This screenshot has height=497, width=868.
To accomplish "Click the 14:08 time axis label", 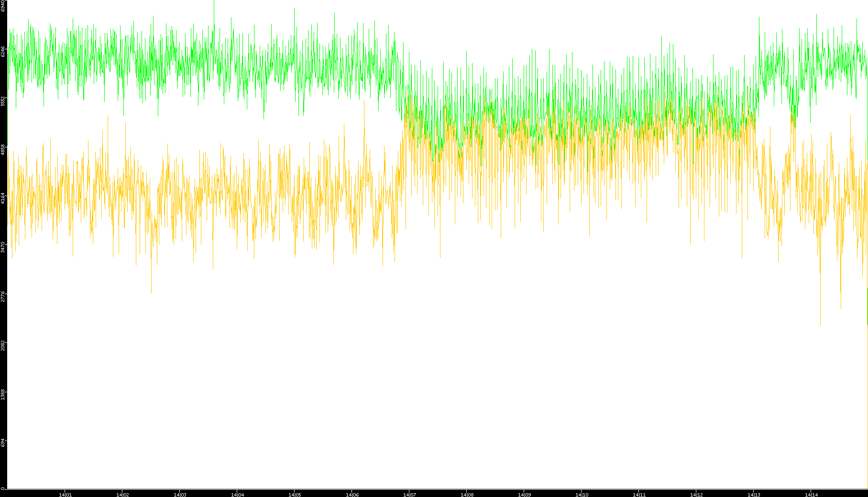I will coord(467,494).
